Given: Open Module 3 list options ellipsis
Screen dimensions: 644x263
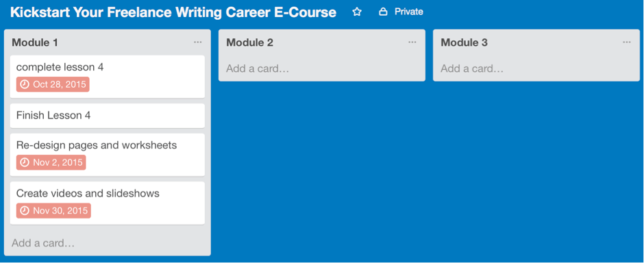Looking at the screenshot, I should pos(627,42).
